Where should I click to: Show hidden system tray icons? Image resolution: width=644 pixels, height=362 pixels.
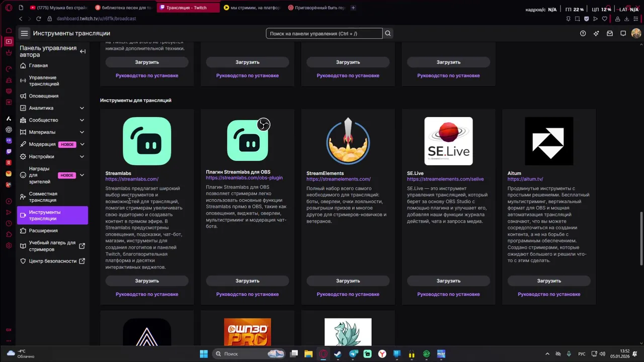click(x=547, y=354)
